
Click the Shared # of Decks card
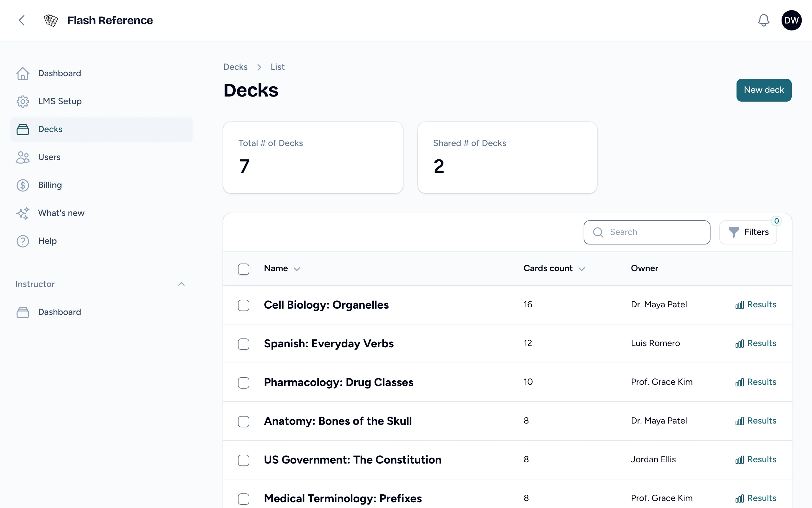(x=507, y=157)
